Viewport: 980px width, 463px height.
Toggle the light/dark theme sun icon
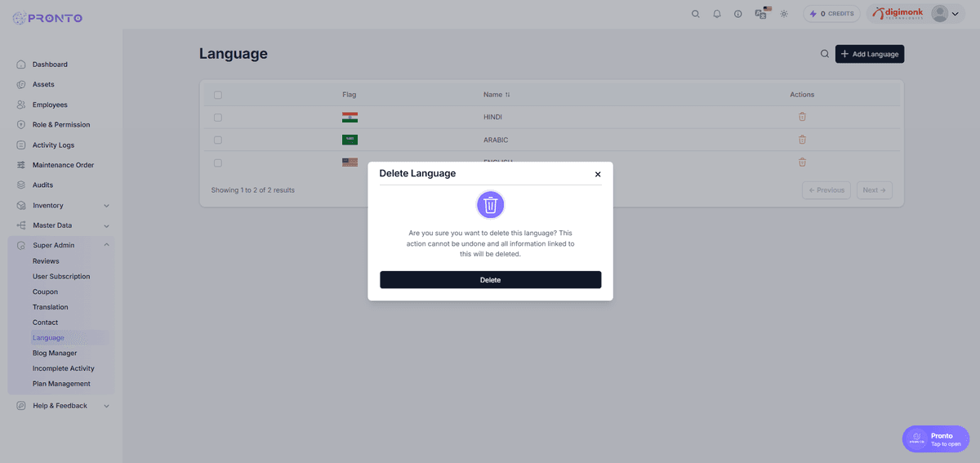[x=784, y=14]
